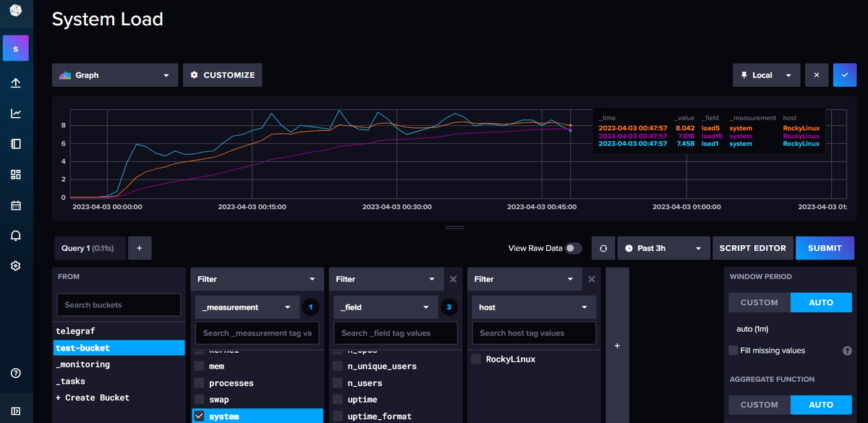Open the Alerts bell icon
Viewport: 868px width, 423px height.
(x=15, y=235)
